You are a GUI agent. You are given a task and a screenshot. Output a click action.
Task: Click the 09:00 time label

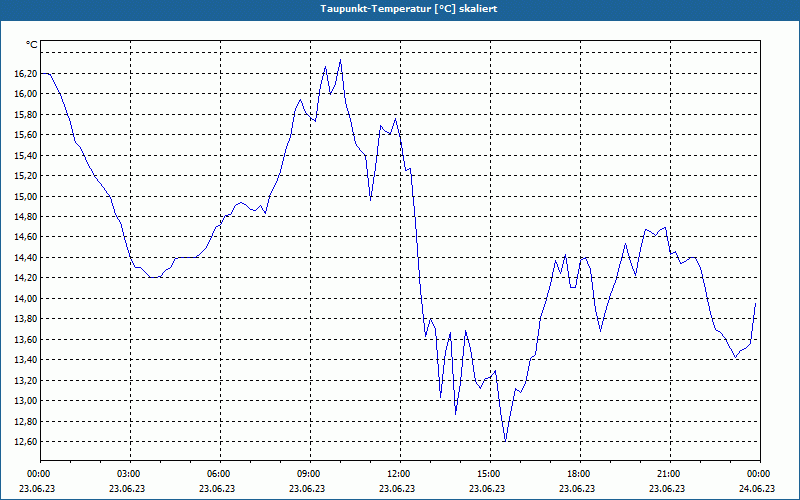click(310, 474)
